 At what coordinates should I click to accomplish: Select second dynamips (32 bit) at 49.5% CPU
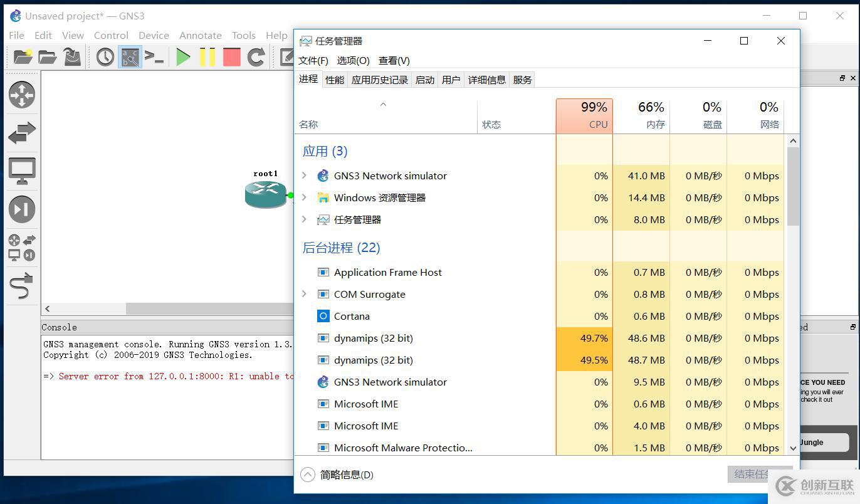click(x=540, y=360)
